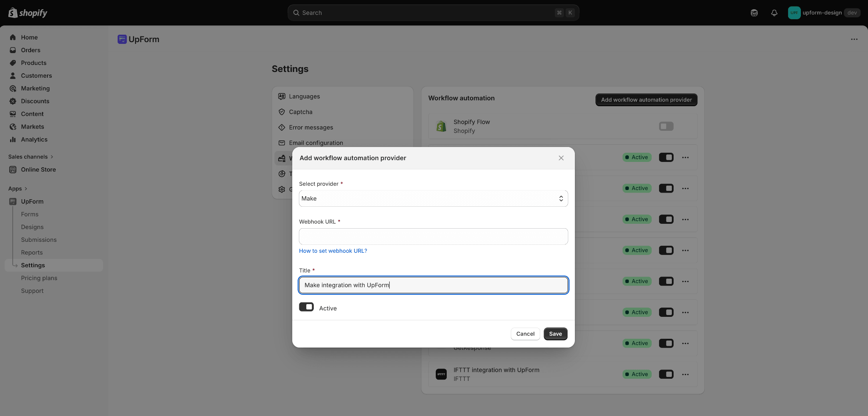Click the Languages settings icon

coord(282,96)
